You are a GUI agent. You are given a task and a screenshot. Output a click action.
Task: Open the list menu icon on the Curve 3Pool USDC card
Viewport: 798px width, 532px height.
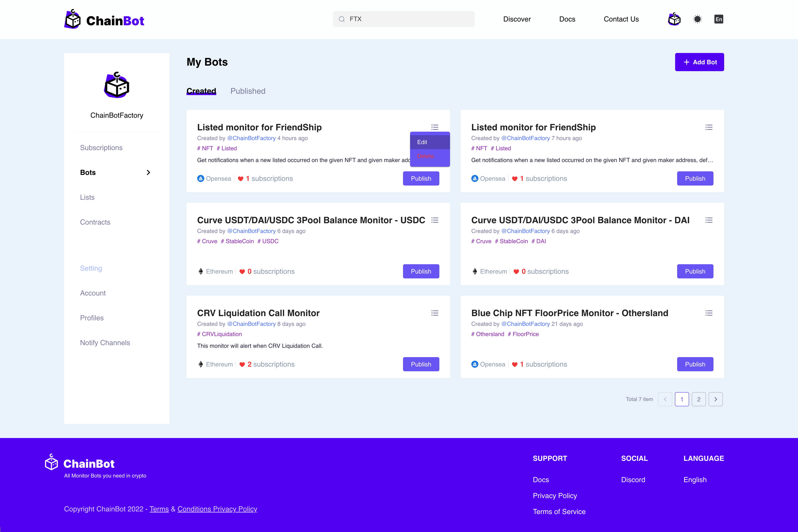(x=434, y=220)
